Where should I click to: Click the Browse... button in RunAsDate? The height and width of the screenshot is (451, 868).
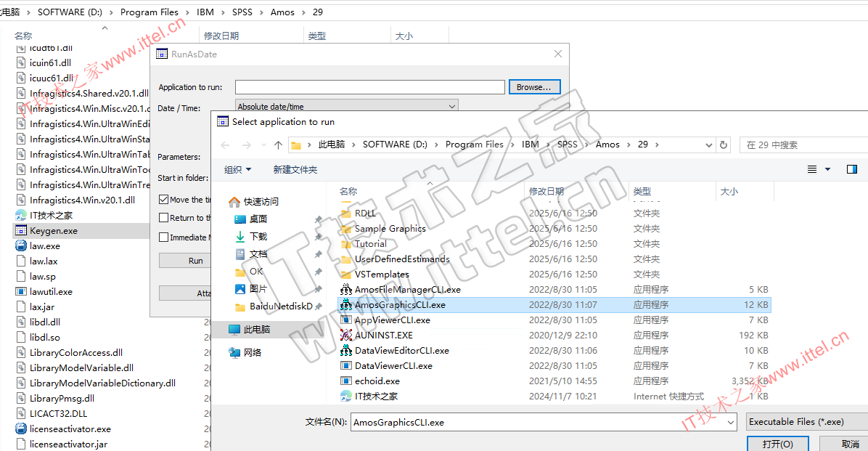[x=534, y=87]
